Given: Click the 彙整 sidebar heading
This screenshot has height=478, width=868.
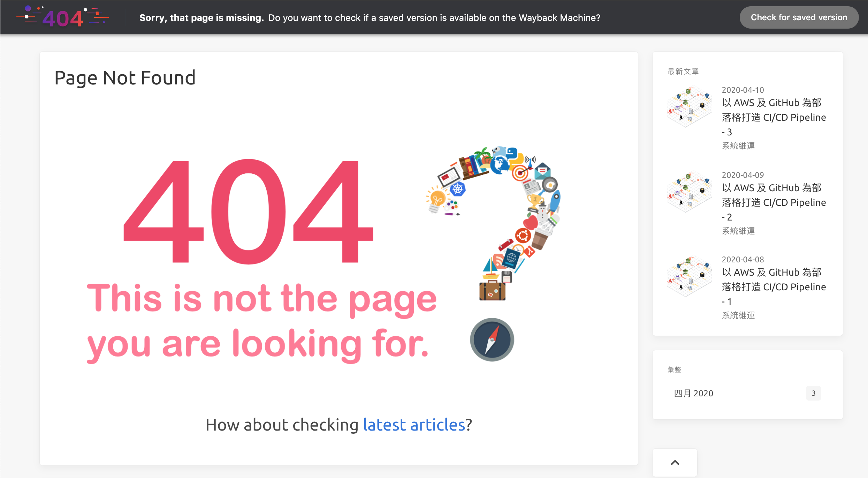Looking at the screenshot, I should point(674,369).
